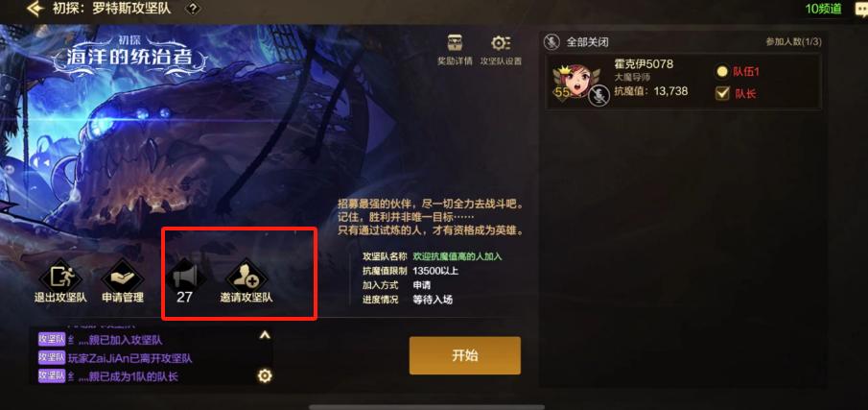Open 攻坚队设置 gear icon

coord(501,44)
